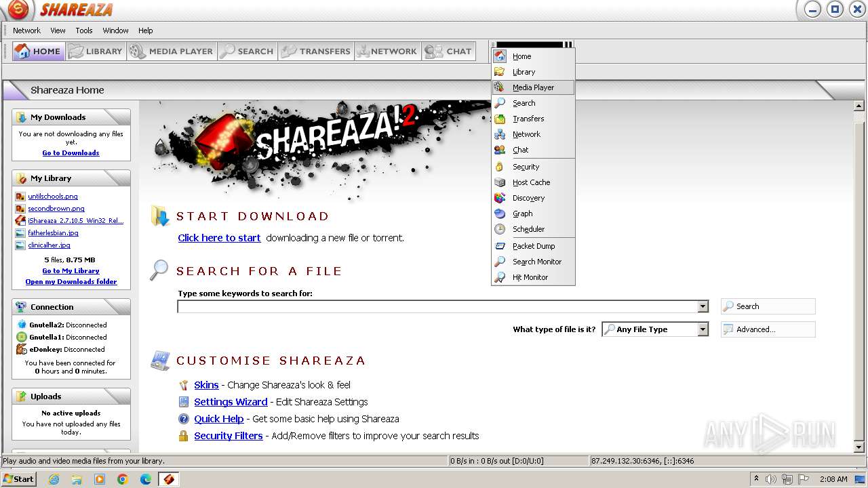
Task: Open the View menu
Action: (58, 30)
